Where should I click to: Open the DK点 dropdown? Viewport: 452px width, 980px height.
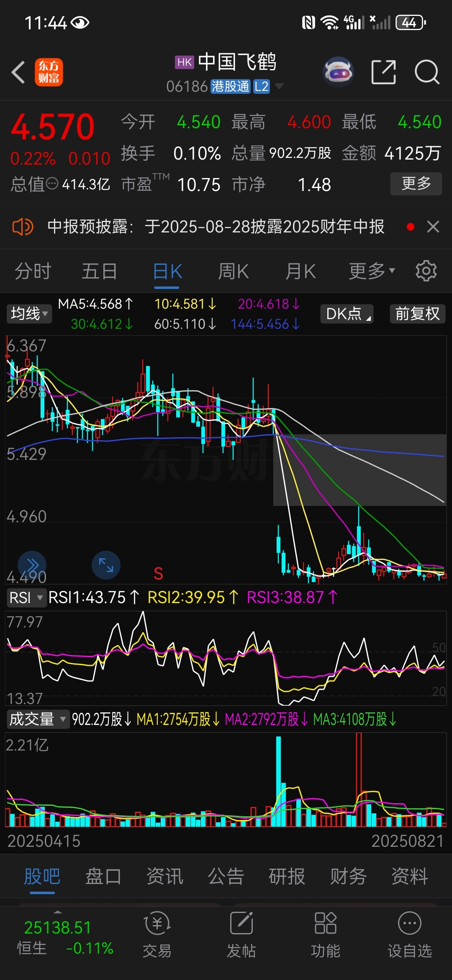click(x=347, y=314)
